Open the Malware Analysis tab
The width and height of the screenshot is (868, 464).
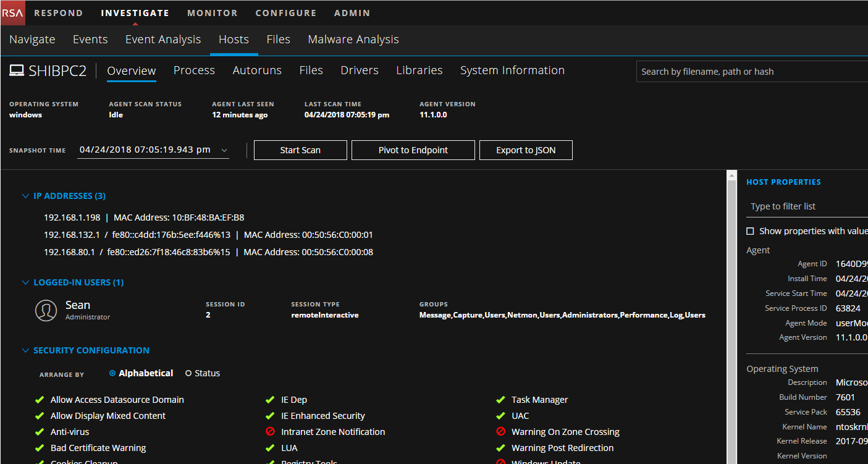pyautogui.click(x=353, y=40)
